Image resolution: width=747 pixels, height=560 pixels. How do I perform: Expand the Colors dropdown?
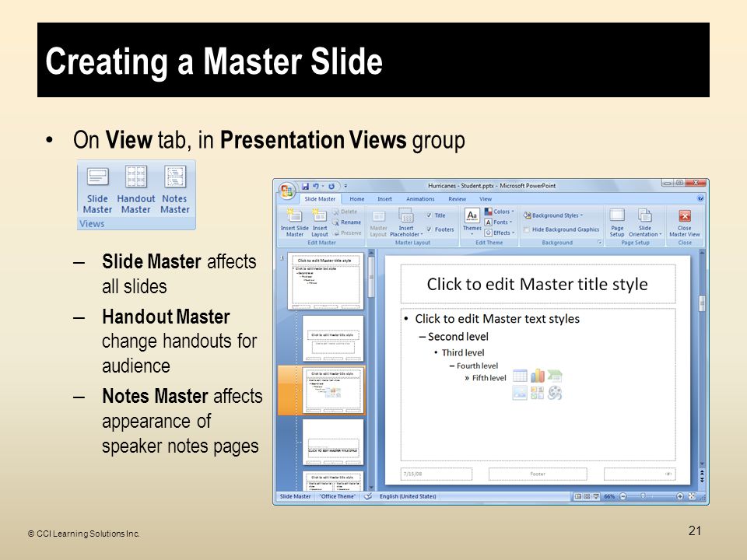500,212
